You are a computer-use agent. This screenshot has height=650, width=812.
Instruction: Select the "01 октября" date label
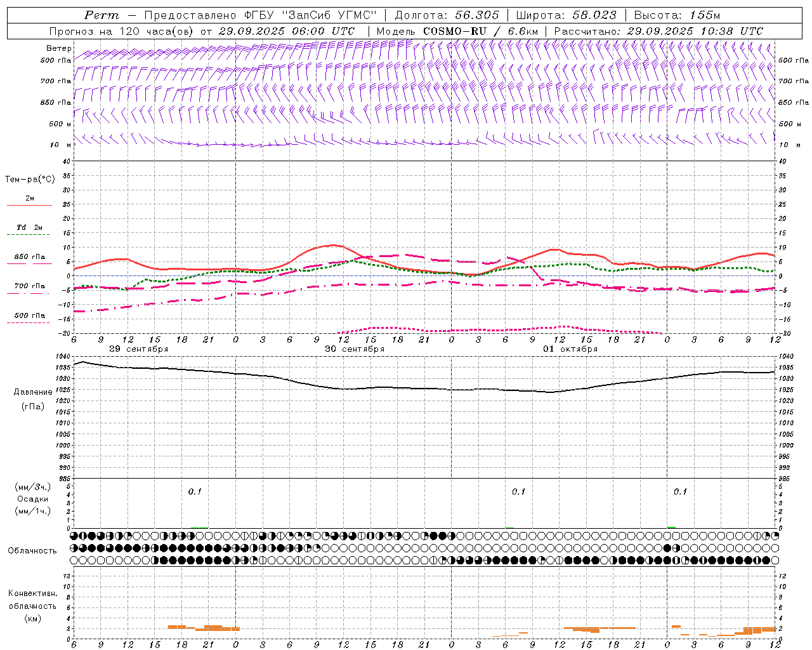tap(570, 349)
